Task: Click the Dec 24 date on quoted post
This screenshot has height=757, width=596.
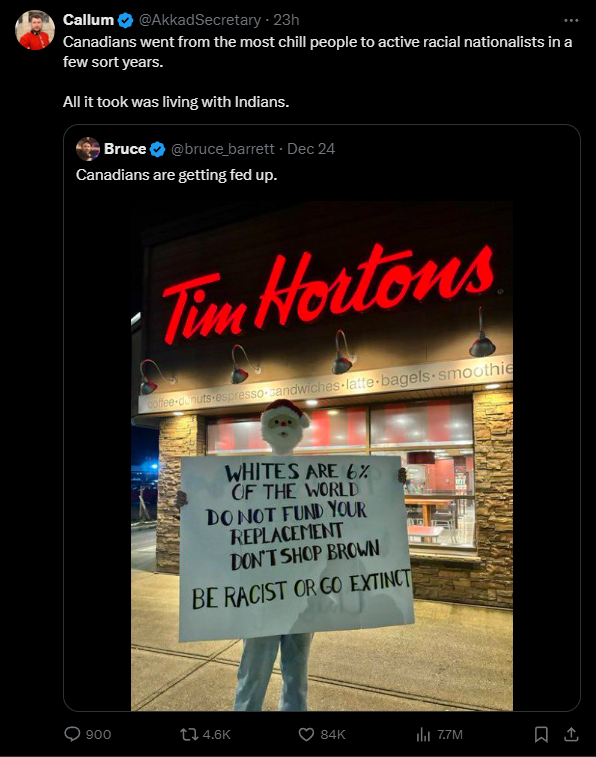Action: click(311, 149)
